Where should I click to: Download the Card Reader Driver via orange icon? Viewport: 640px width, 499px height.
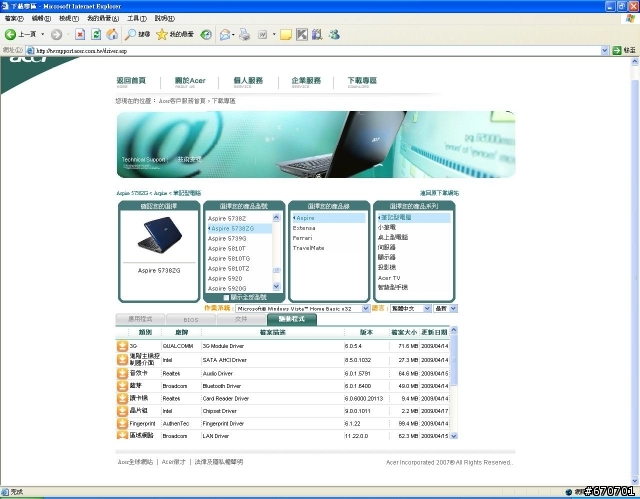[122, 398]
